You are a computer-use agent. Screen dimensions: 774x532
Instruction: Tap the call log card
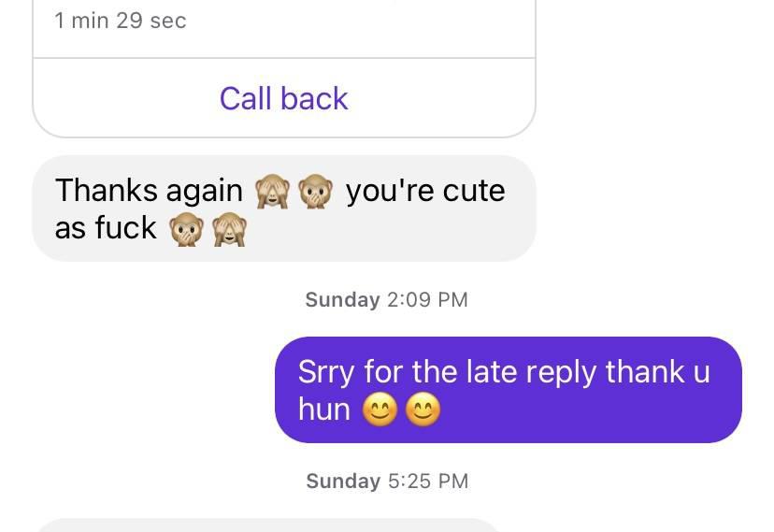click(284, 68)
